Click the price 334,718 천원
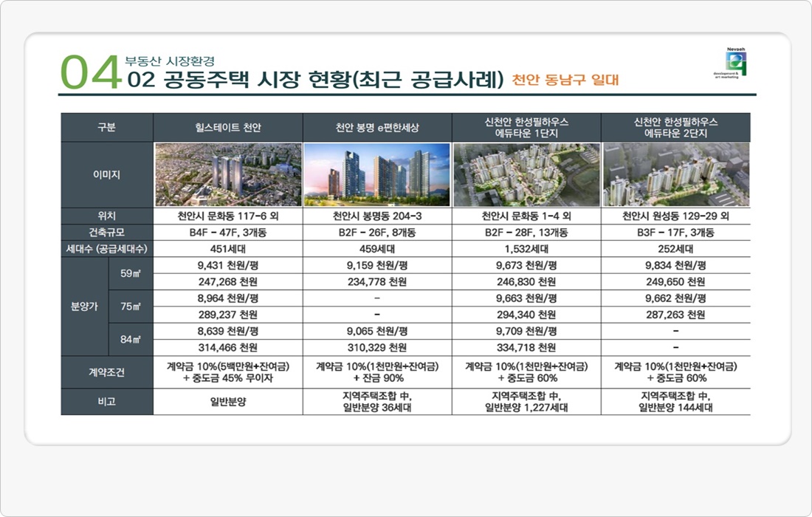This screenshot has width=812, height=517. coord(526,348)
